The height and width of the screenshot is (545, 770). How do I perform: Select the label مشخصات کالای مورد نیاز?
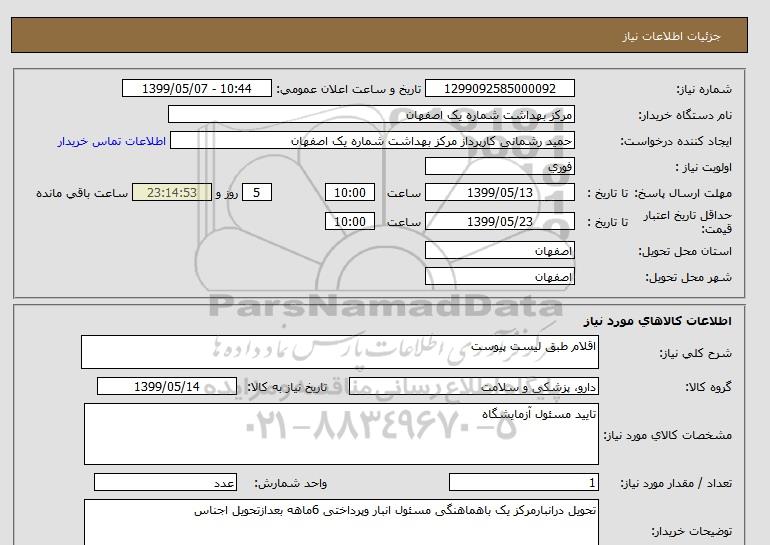[667, 435]
